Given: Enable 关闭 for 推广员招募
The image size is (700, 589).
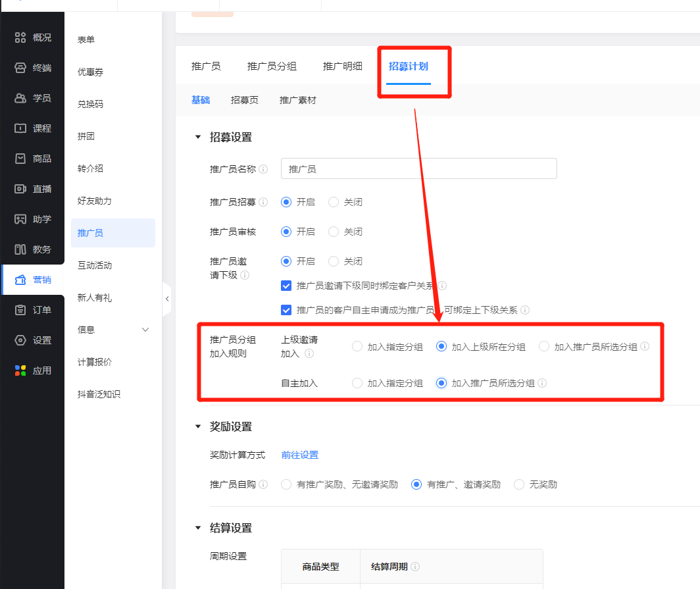Looking at the screenshot, I should [x=334, y=202].
